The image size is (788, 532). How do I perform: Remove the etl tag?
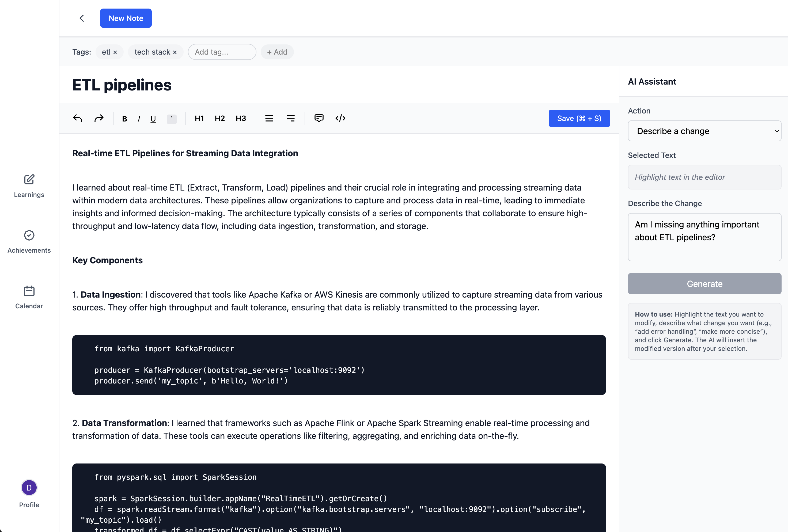(x=115, y=52)
